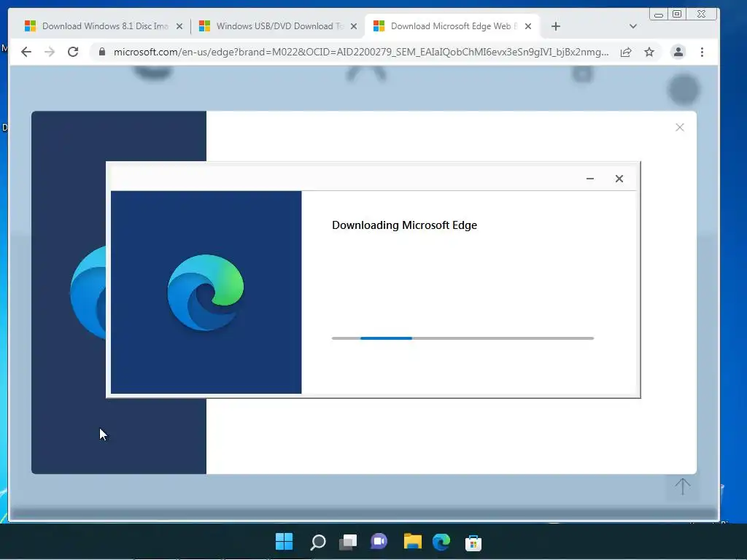Switch to Windows USB/DVD Download Tool tab
This screenshot has width=747, height=560.
(277, 26)
